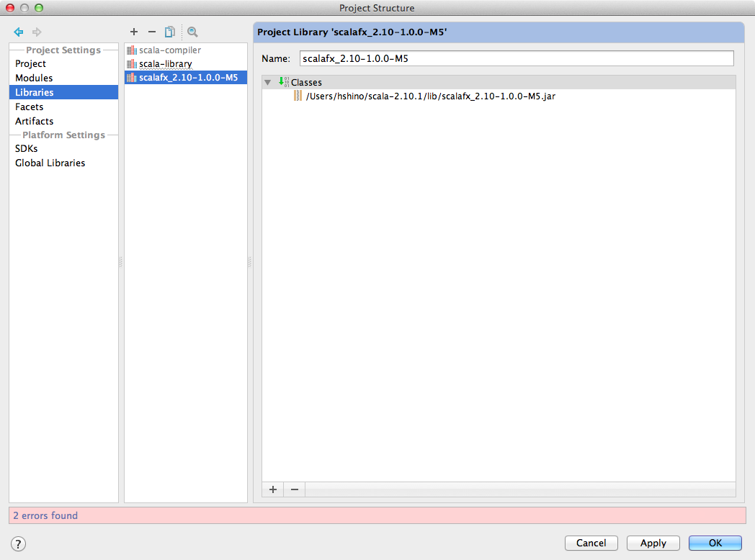
Task: Select the scalafx jar file path
Action: pyautogui.click(x=431, y=96)
